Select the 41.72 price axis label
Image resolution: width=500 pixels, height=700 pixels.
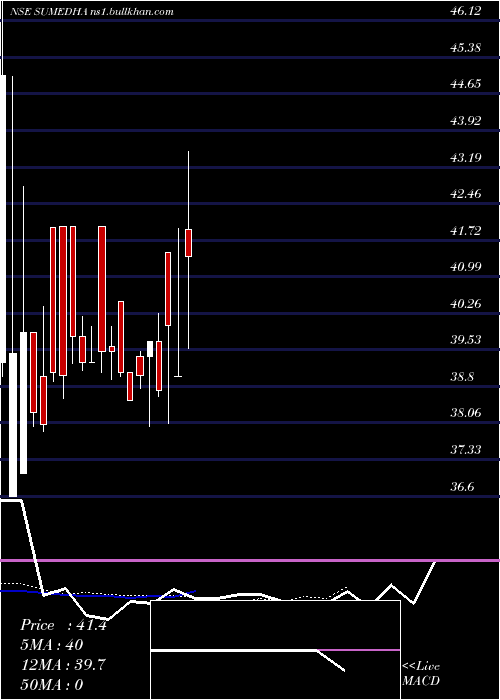point(466,230)
